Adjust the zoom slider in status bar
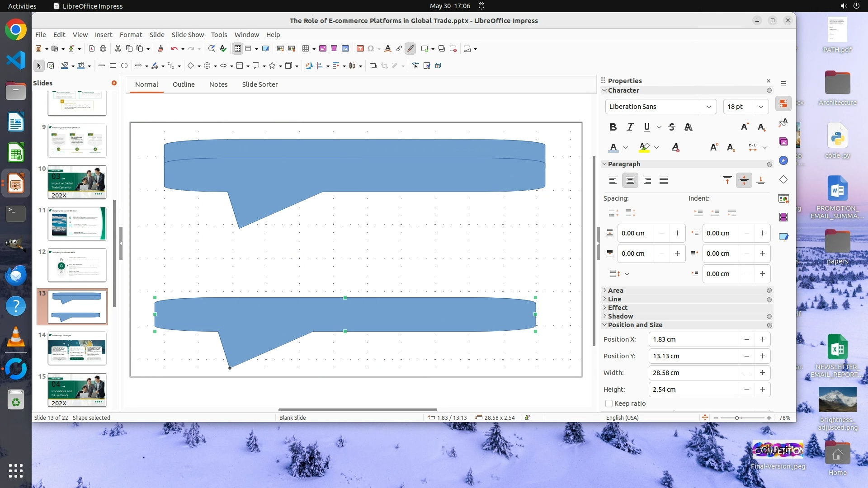 click(x=737, y=418)
